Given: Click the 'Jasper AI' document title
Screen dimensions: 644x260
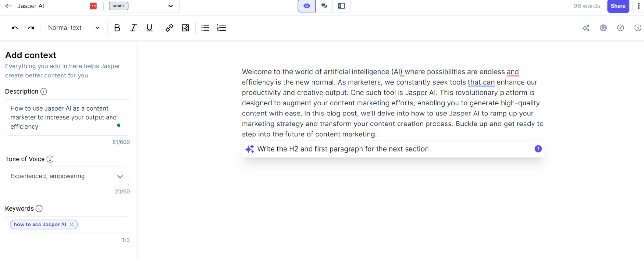Looking at the screenshot, I should 31,6.
